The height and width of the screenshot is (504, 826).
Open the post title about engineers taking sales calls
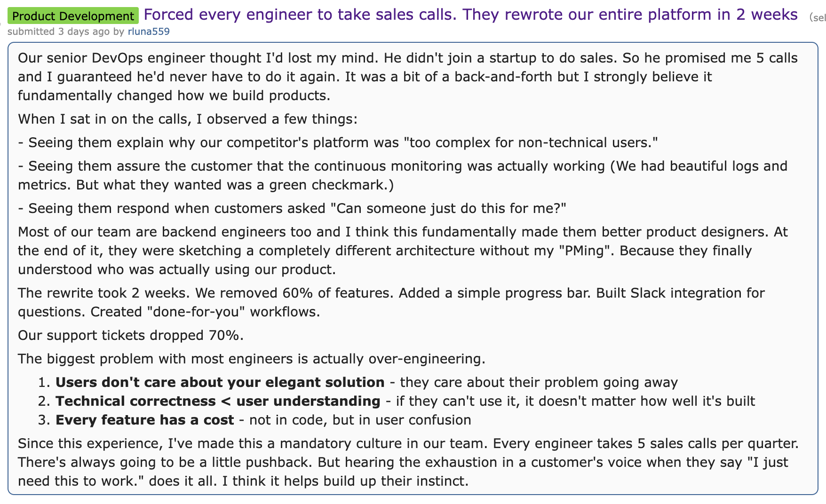tap(470, 15)
